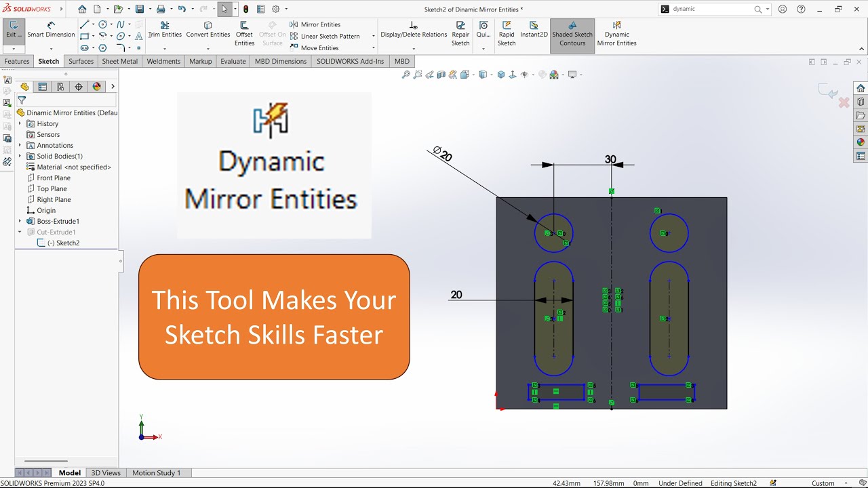This screenshot has height=488, width=868.
Task: Select Front Plane in tree
Action: [x=48, y=178]
